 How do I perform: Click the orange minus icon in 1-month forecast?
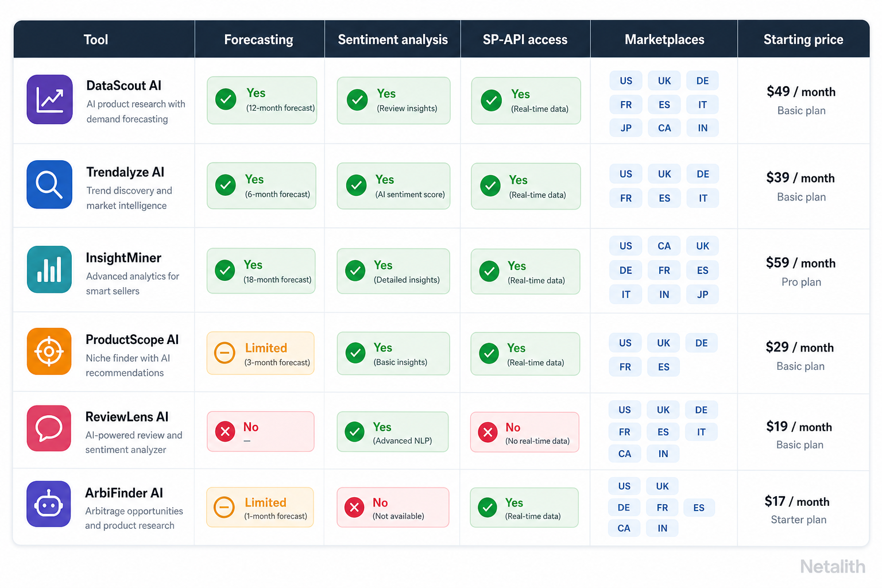(x=224, y=507)
